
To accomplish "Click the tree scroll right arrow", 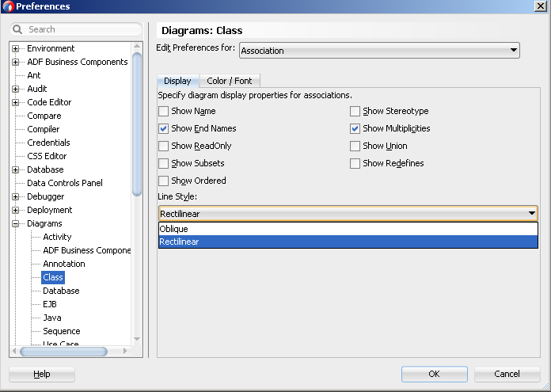I will coord(125,351).
